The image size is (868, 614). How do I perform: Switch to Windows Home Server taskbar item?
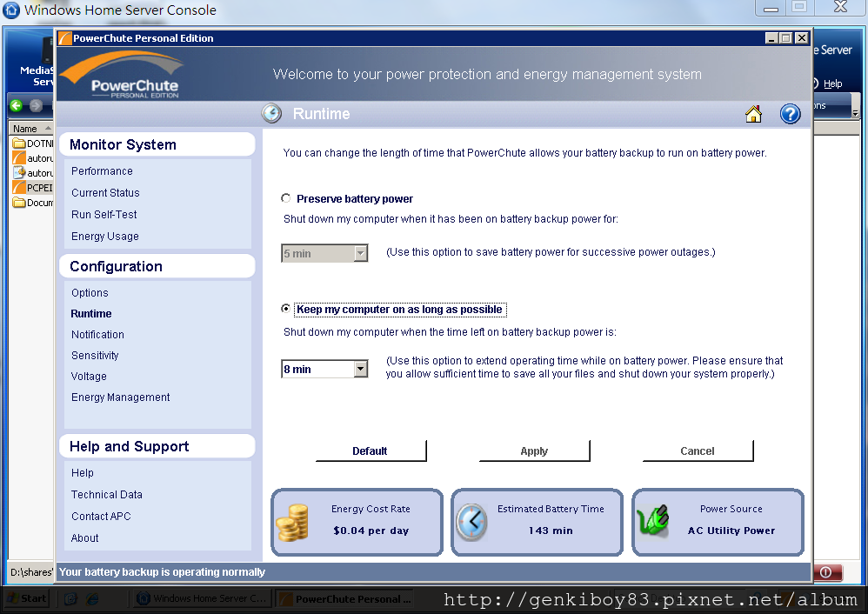202,598
